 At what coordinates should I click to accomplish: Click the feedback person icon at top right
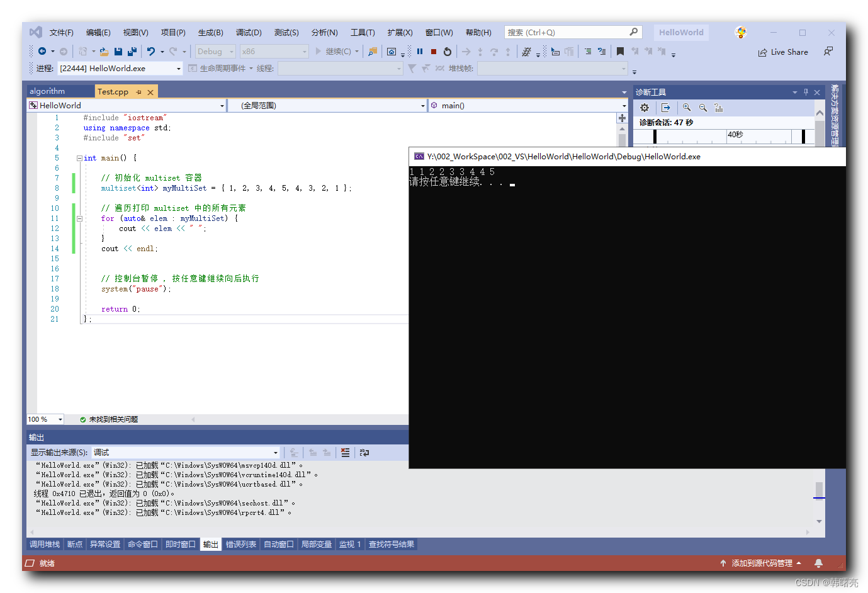828,52
